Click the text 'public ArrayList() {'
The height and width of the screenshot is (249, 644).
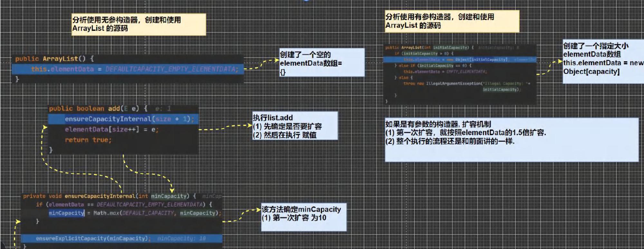point(54,59)
